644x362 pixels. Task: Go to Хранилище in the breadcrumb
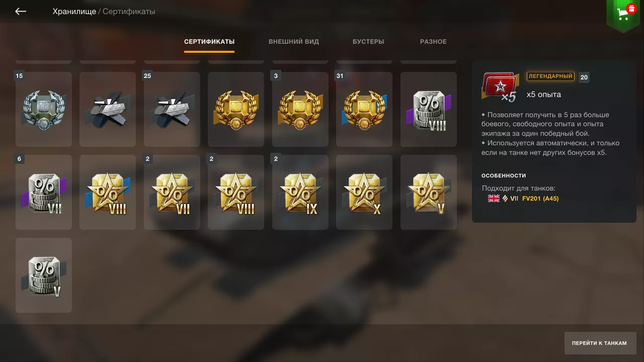coord(74,11)
